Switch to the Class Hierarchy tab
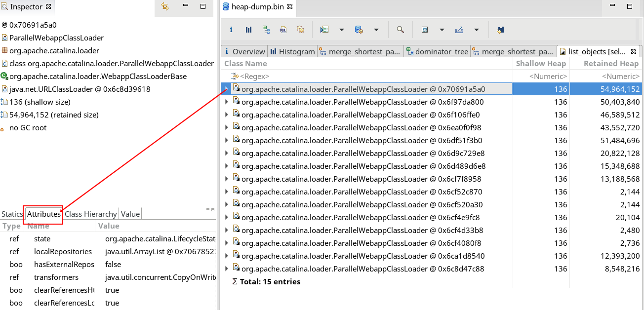Screen dimensions: 644x310 (x=91, y=214)
